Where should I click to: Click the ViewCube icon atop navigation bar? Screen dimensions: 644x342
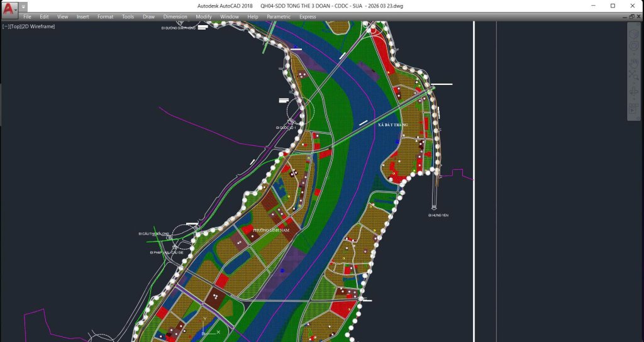[x=634, y=33]
